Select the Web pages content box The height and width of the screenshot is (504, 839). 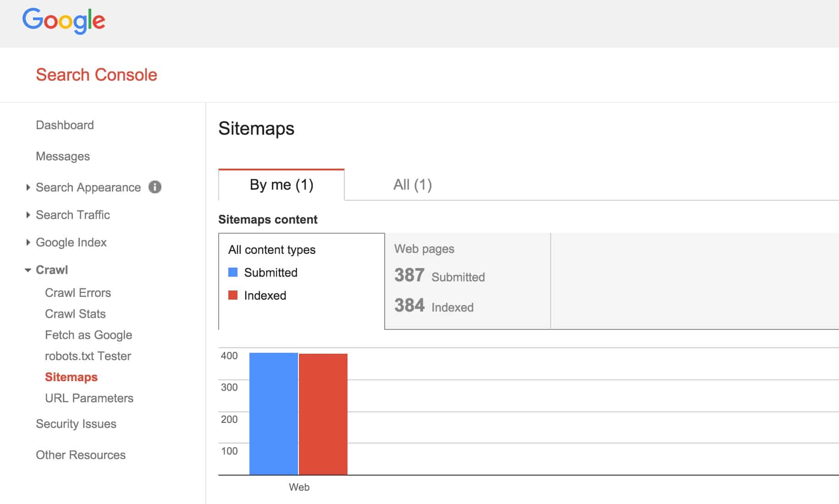point(468,281)
